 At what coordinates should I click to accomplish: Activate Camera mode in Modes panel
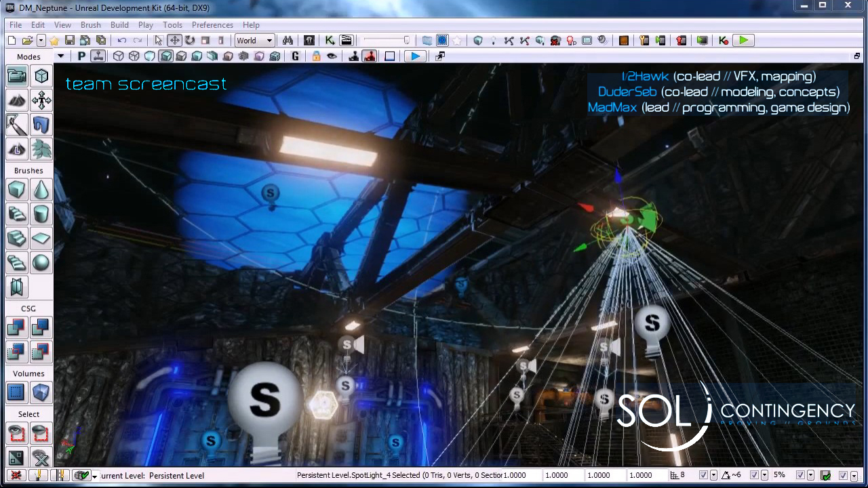[17, 76]
